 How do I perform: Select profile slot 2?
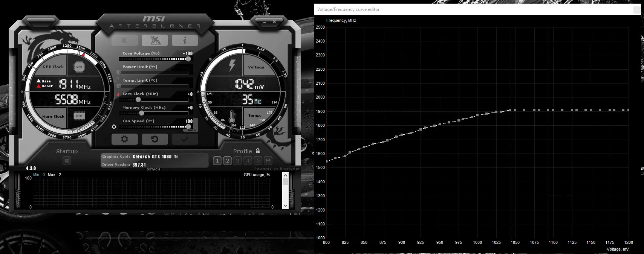(227, 161)
